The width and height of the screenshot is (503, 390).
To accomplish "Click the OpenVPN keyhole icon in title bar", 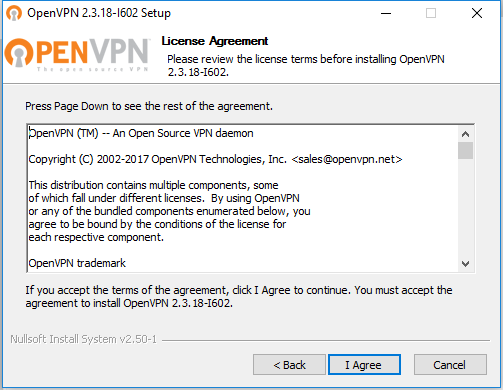I will [x=14, y=13].
